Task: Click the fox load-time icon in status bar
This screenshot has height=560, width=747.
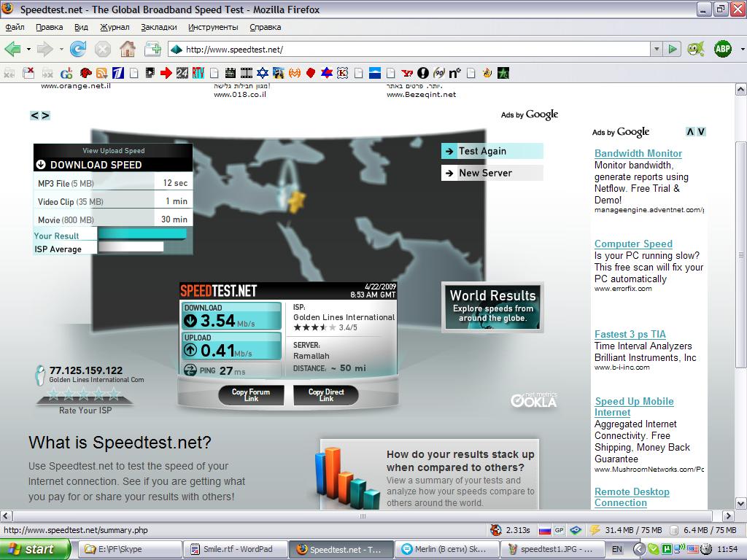Action: tap(496, 530)
